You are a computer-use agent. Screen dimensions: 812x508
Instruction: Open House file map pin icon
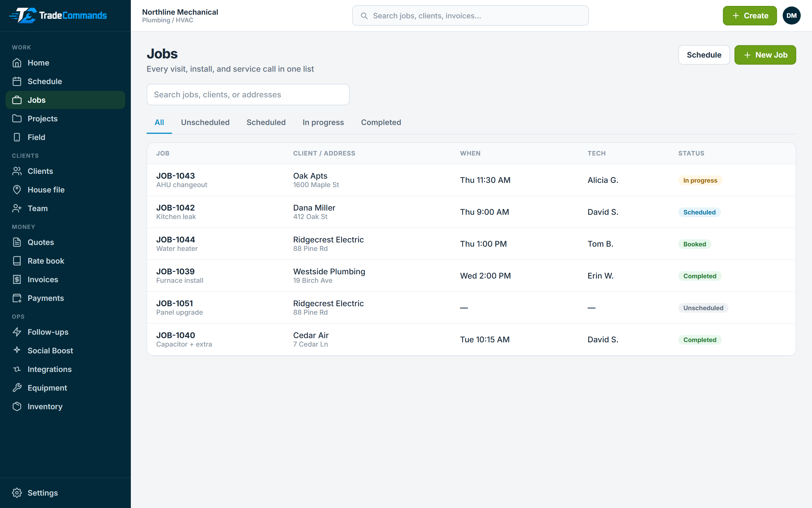tap(17, 190)
